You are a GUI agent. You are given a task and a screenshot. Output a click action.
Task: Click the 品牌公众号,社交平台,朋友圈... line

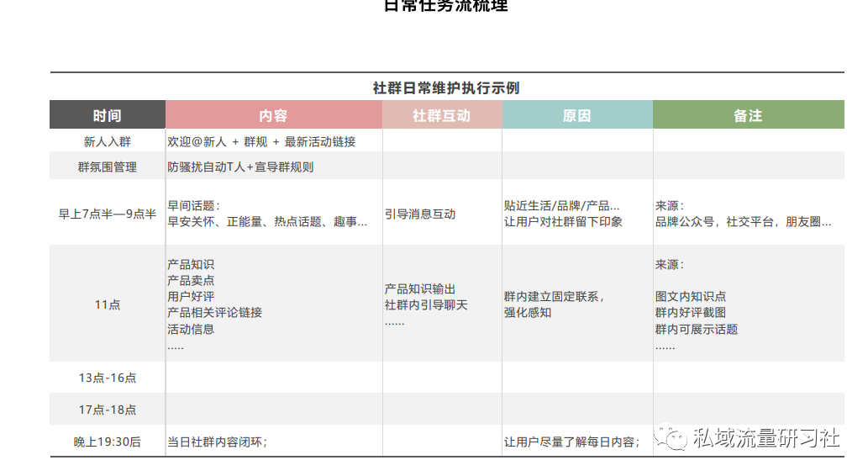point(744,222)
